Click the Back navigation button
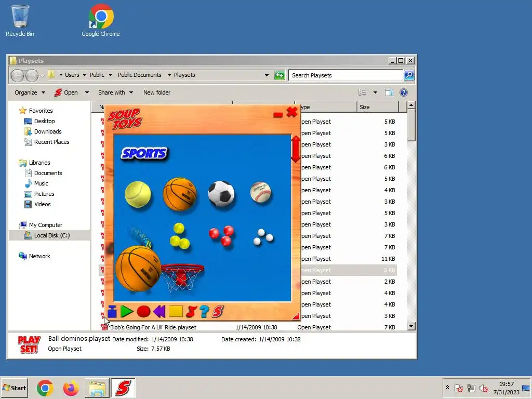This screenshot has width=532, height=399. [x=18, y=75]
